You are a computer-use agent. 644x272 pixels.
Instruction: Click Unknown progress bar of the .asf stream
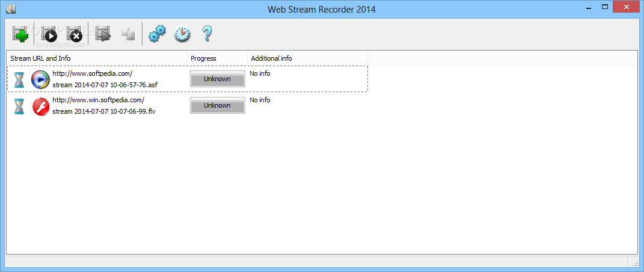pos(217,79)
